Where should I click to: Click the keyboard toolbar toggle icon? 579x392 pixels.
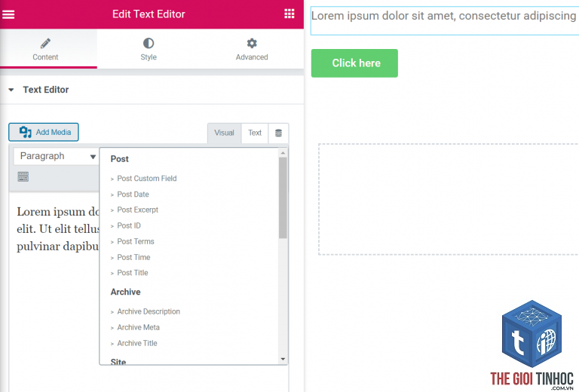(23, 177)
